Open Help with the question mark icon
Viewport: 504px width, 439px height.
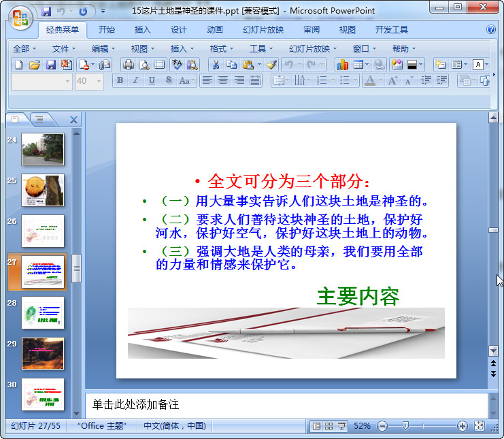[x=491, y=29]
